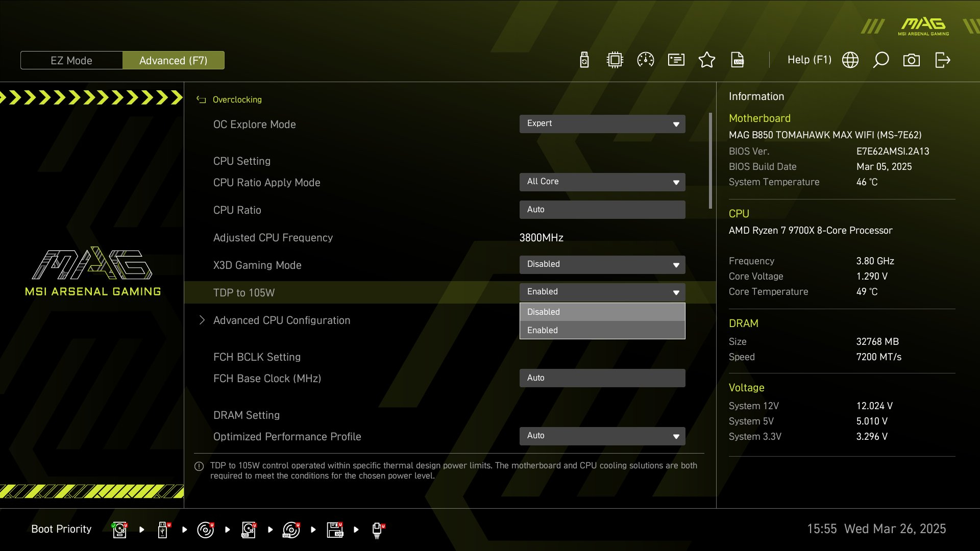Take a screenshot with camera icon
Screen dimensions: 980x551
[912, 60]
